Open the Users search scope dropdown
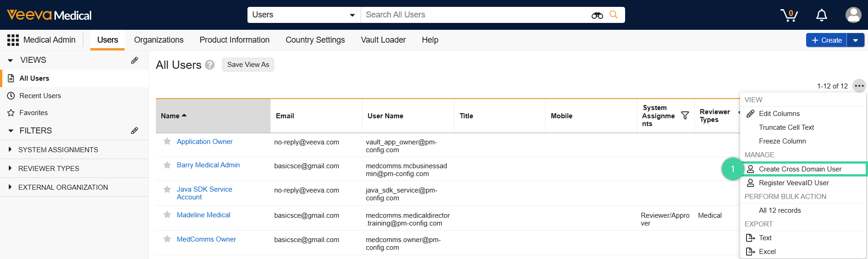Viewport: 868px width, 259px height. point(304,15)
